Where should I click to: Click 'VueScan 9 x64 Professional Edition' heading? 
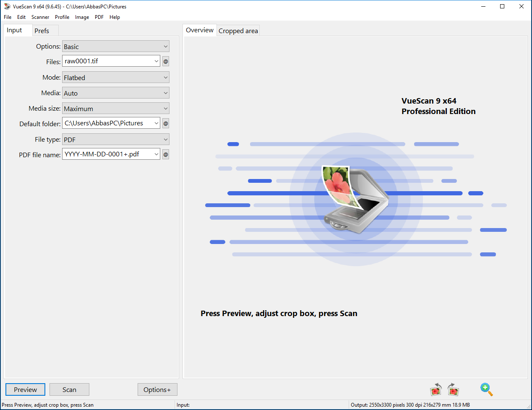point(438,106)
